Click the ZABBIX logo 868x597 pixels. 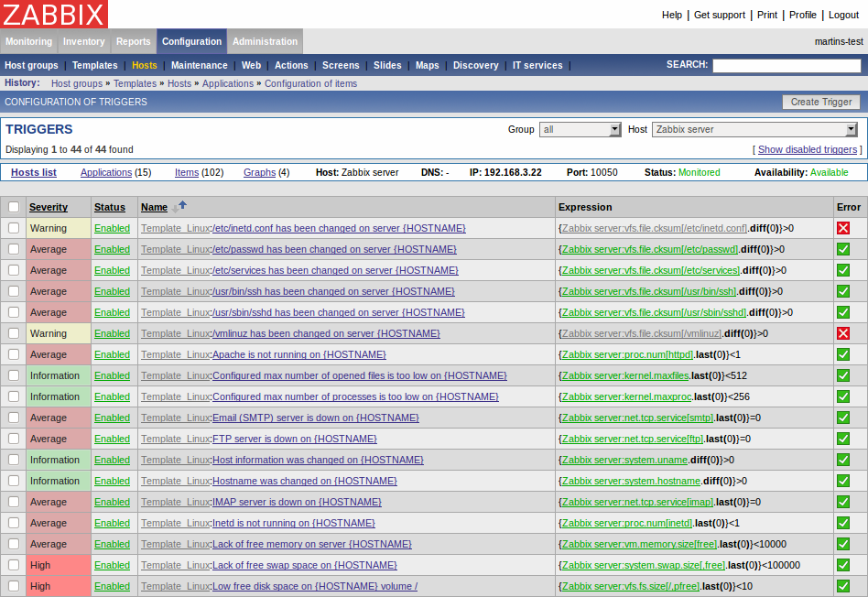[54, 14]
